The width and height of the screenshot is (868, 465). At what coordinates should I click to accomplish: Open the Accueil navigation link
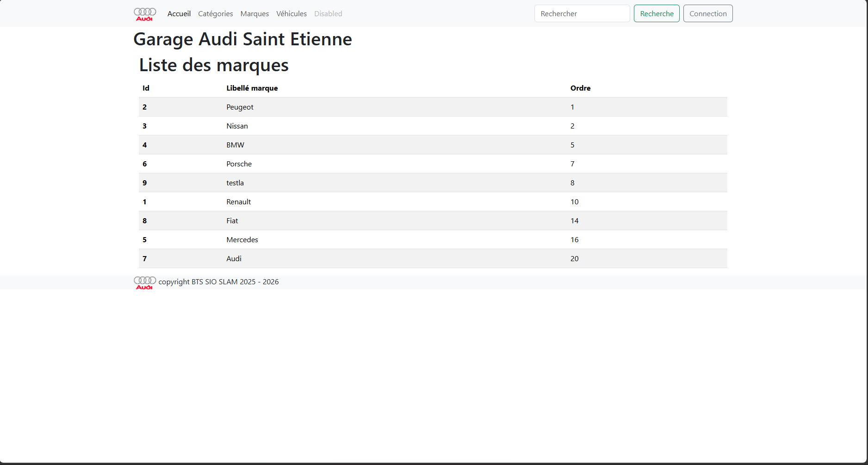[x=179, y=14]
